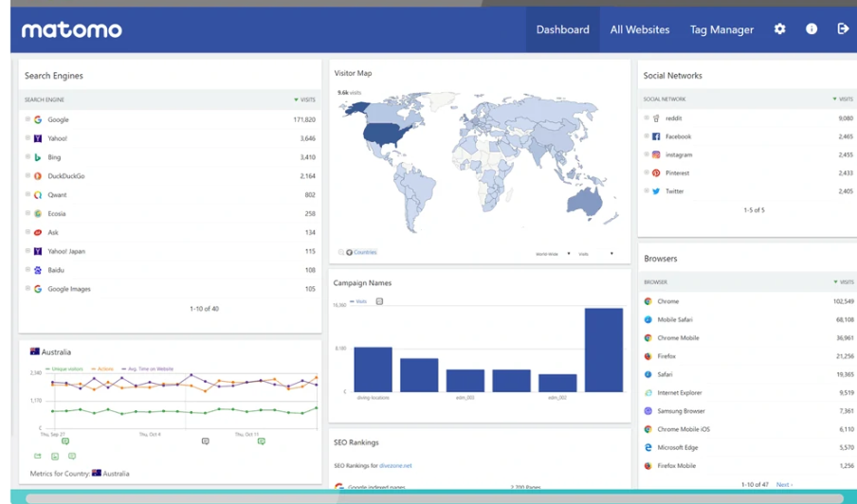Sort Social Networks by Visits column
857x504 pixels.
click(x=843, y=99)
